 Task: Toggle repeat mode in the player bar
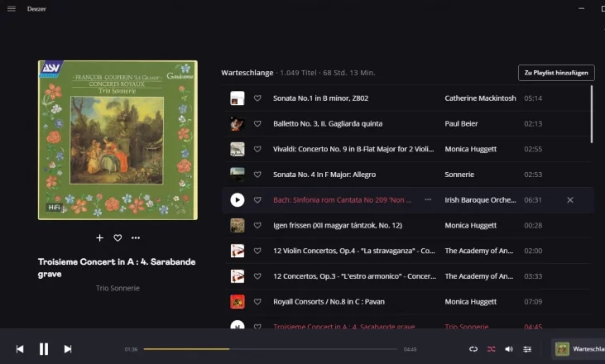[473, 349]
